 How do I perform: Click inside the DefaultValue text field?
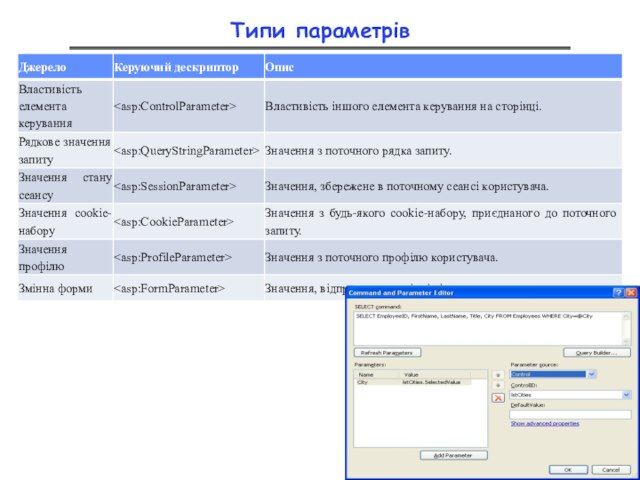pos(570,414)
